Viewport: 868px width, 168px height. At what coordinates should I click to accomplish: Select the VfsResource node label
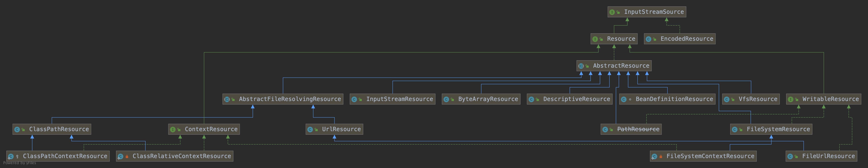(x=758, y=99)
